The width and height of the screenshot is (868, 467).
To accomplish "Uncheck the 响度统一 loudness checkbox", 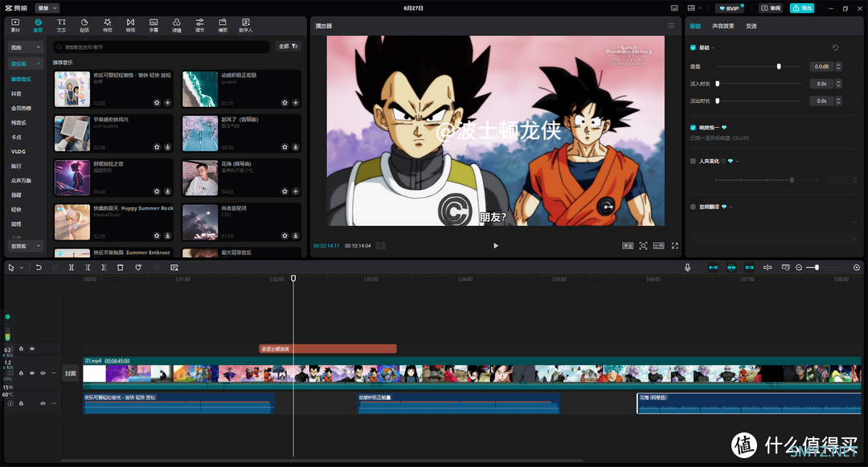I will point(693,127).
